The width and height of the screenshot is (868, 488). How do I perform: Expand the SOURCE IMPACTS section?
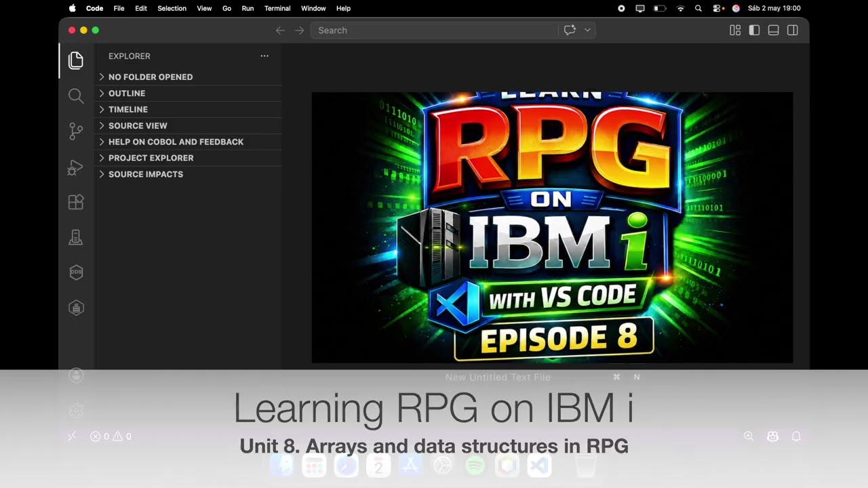click(x=188, y=174)
